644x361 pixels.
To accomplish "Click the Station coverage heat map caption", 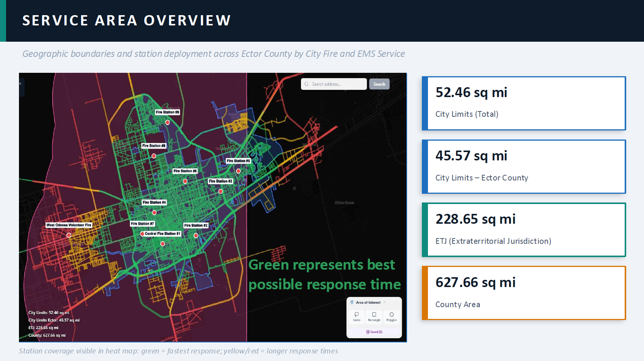I will pyautogui.click(x=179, y=351).
